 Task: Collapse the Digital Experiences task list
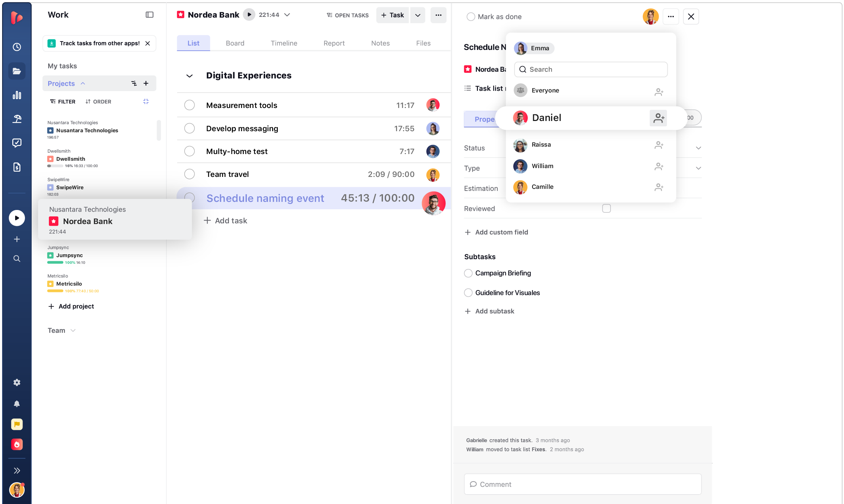click(189, 76)
